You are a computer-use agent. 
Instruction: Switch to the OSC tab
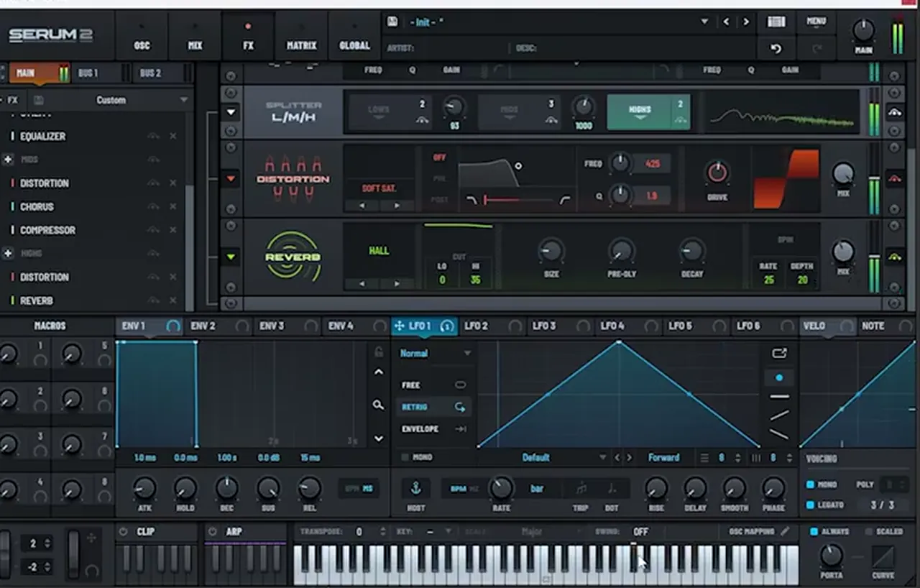click(142, 35)
